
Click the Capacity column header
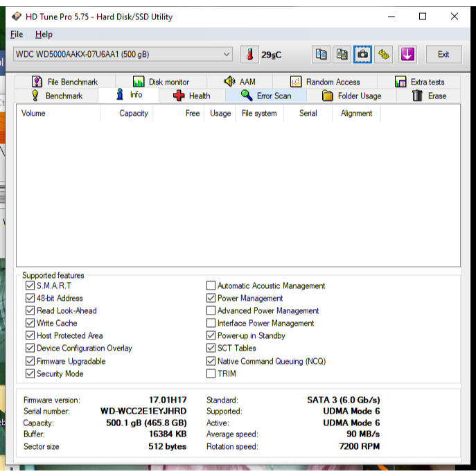[x=133, y=113]
